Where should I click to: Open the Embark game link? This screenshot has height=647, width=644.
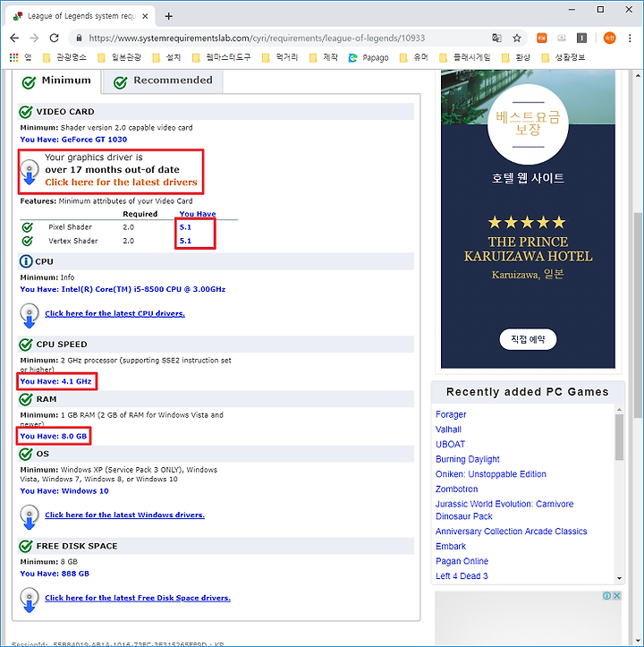(451, 546)
